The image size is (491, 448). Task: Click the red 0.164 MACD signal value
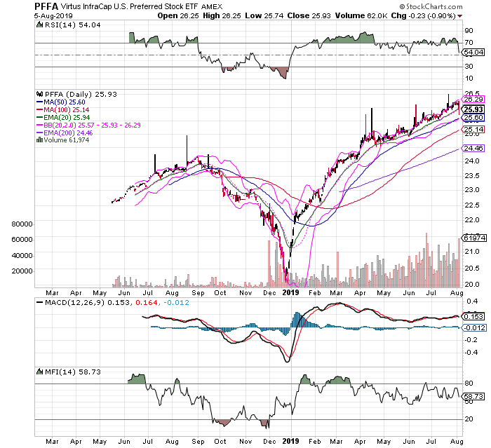coord(146,303)
